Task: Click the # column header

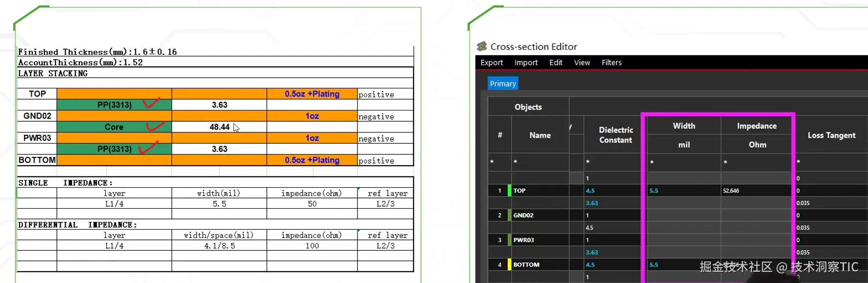Action: tap(500, 135)
